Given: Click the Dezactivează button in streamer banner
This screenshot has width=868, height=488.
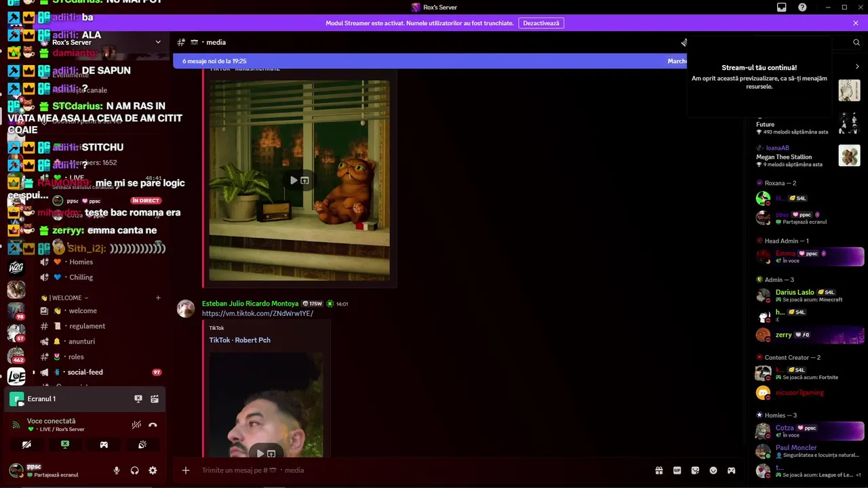Looking at the screenshot, I should coord(541,23).
